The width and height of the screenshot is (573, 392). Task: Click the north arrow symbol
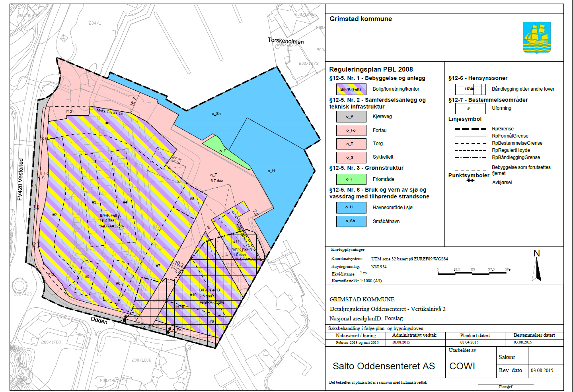tap(537, 265)
